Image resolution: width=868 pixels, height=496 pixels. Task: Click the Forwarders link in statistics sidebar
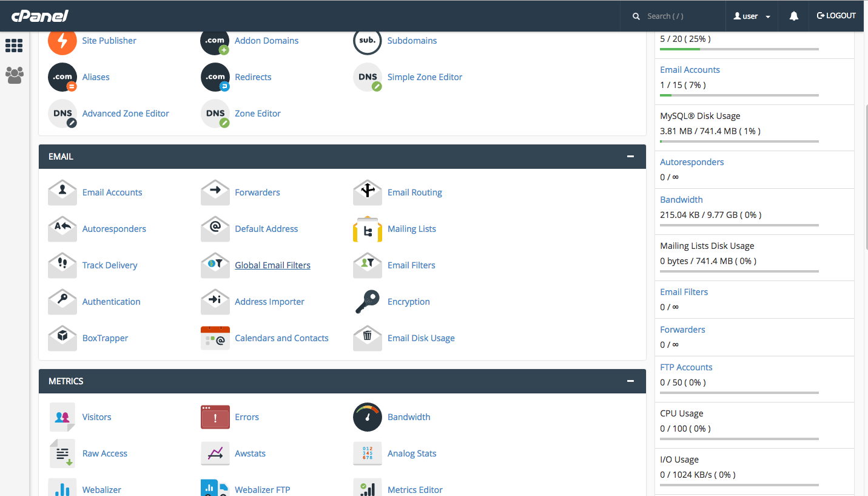(682, 330)
